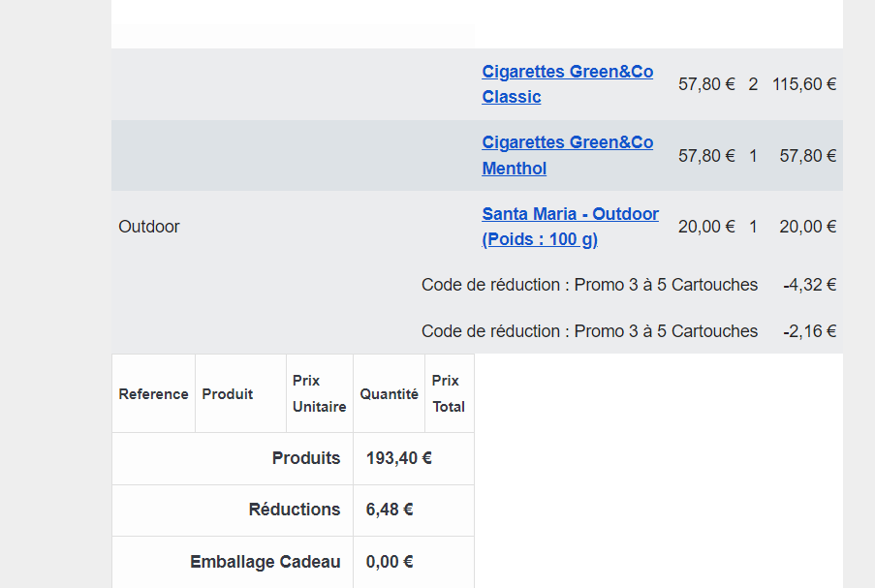Select the Produits total label

tap(306, 458)
